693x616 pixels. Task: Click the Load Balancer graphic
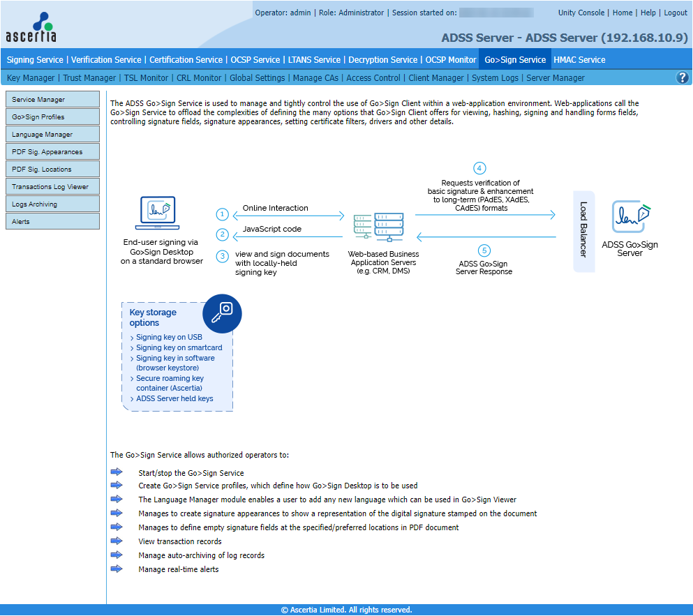583,232
